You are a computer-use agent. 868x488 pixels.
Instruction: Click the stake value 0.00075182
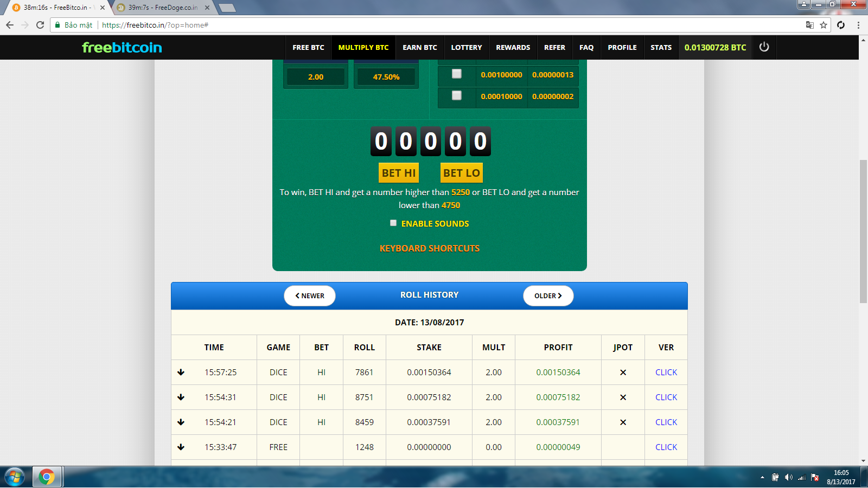point(429,397)
